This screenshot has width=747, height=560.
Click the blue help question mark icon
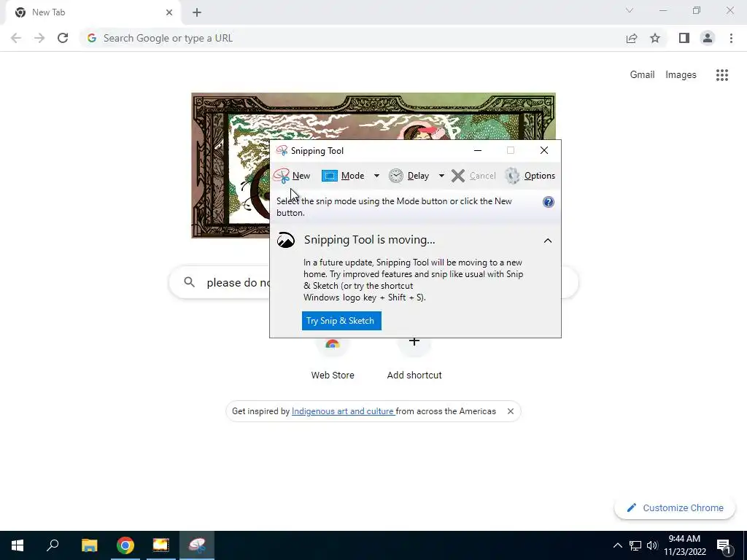pos(549,202)
